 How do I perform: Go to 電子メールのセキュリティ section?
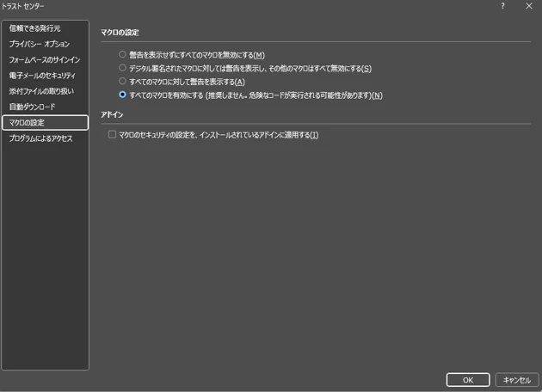tap(45, 76)
